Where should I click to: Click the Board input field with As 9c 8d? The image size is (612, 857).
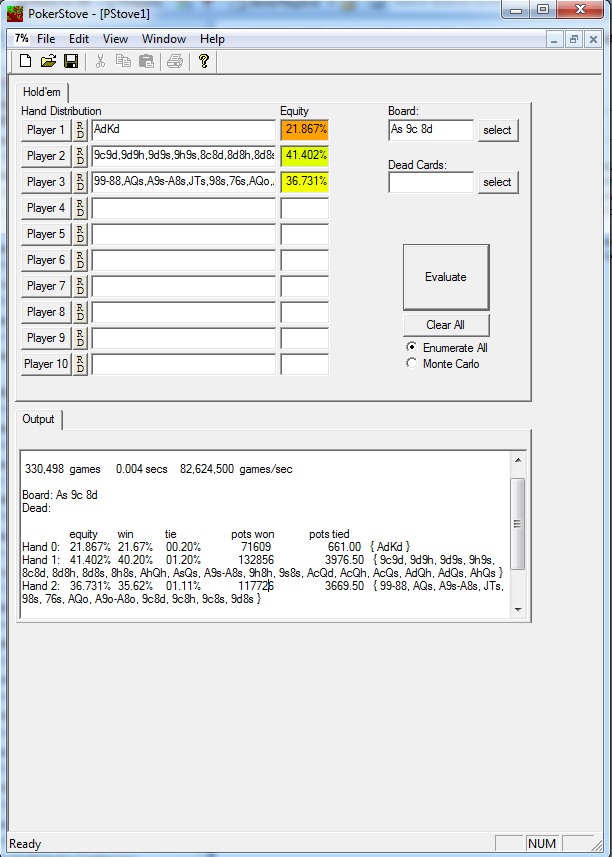431,130
